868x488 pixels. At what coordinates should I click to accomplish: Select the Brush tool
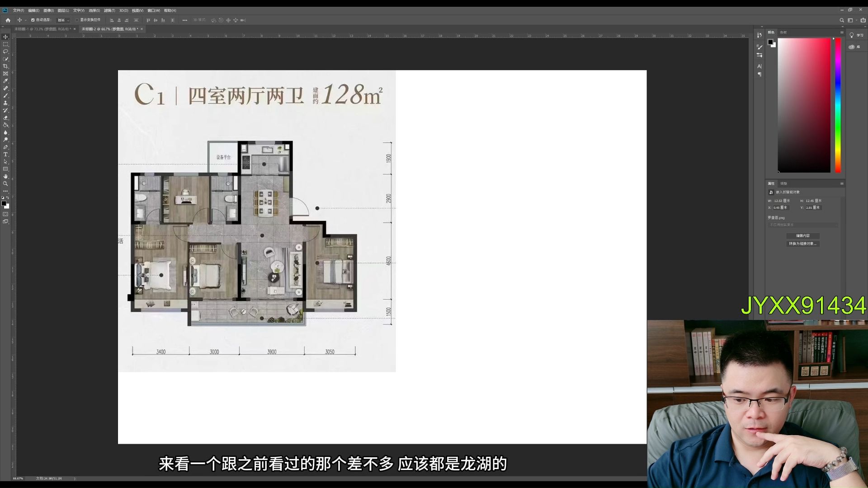tap(5, 96)
